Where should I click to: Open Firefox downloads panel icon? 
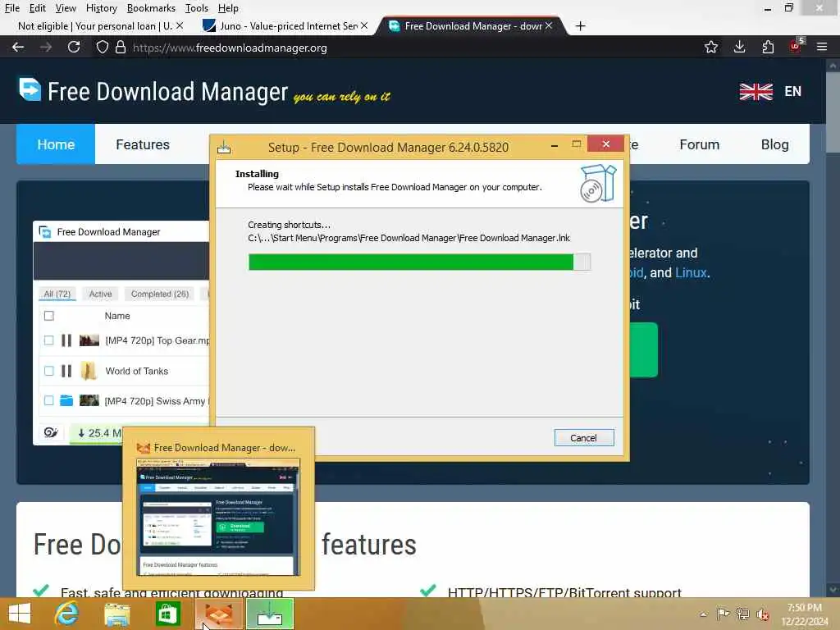point(739,47)
